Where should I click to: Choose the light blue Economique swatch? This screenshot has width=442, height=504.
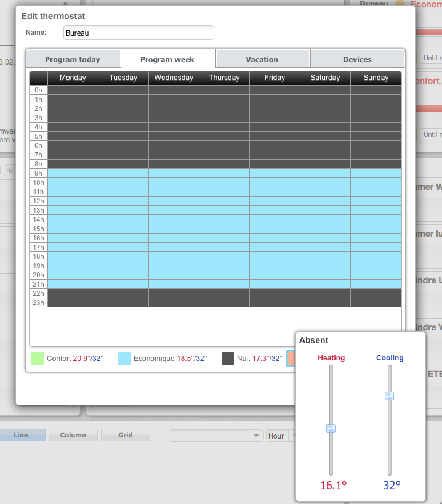click(124, 358)
